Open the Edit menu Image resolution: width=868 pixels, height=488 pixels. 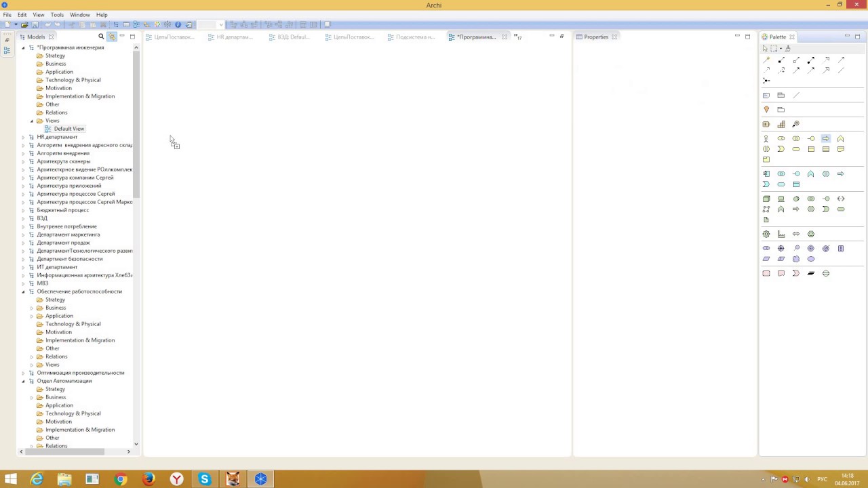[22, 14]
